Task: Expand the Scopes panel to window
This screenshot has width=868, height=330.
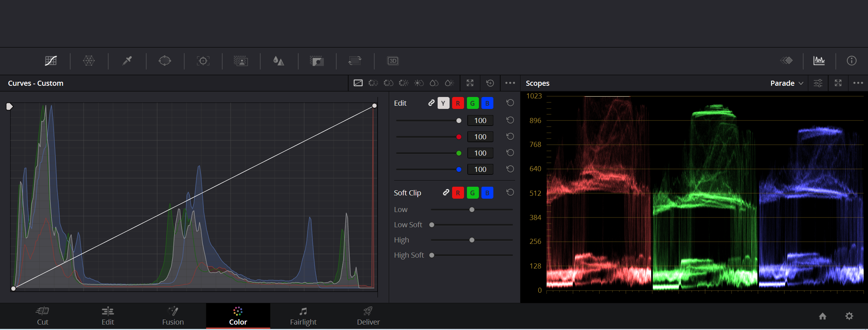Action: coord(838,83)
